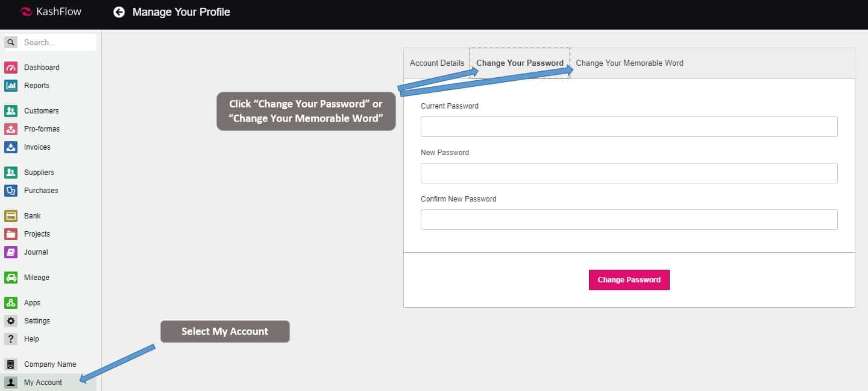Open the Bank card icon
This screenshot has width=868, height=391.
pyautogui.click(x=11, y=216)
